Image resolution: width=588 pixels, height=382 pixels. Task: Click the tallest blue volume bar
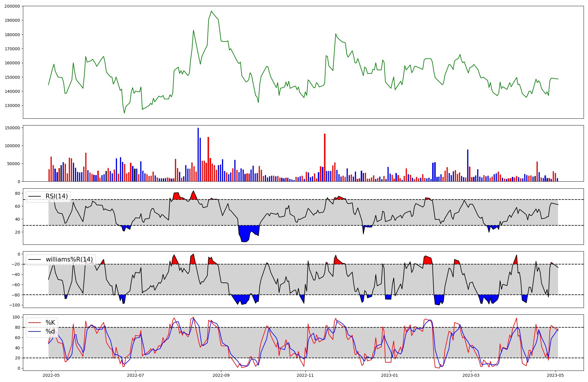198,155
